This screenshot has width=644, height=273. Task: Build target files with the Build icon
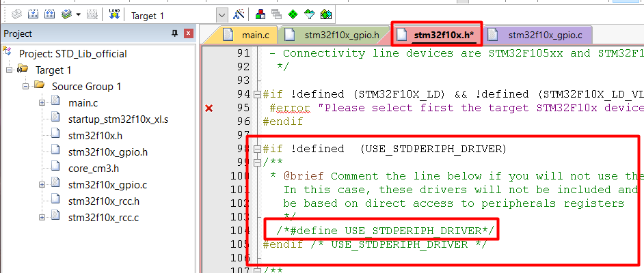(x=33, y=15)
